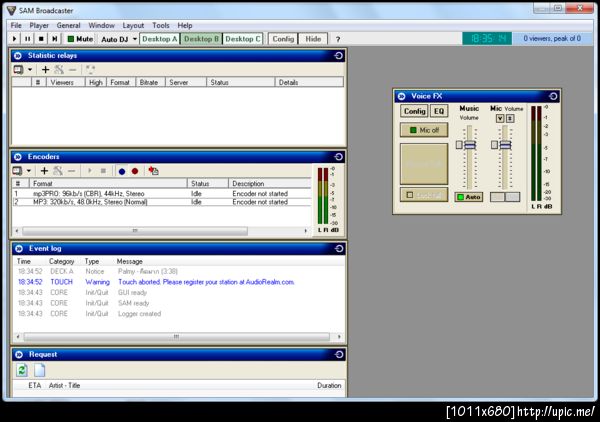Sort Statistic relays by Server column
This screenshot has width=600, height=422.
[x=186, y=82]
